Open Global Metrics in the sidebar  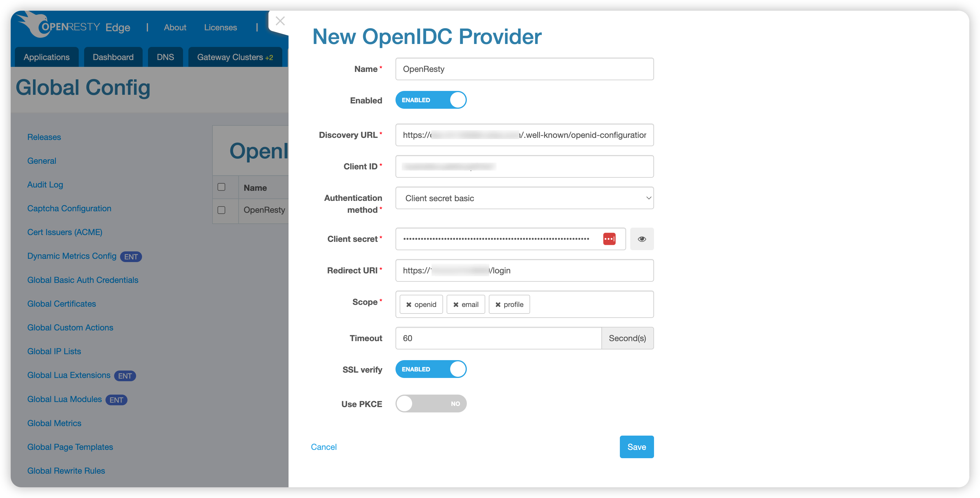click(54, 423)
